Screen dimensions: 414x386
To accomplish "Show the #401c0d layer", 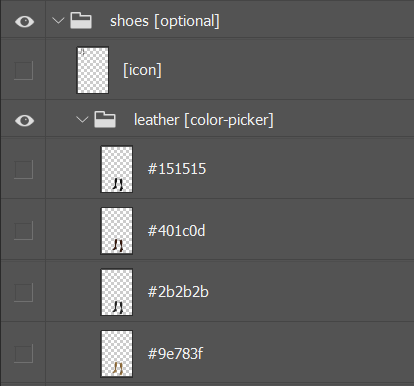I will coord(23,231).
